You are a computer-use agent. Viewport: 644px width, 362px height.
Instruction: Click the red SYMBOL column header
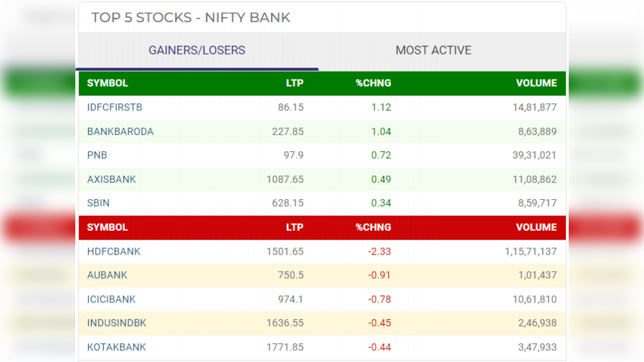(x=108, y=227)
